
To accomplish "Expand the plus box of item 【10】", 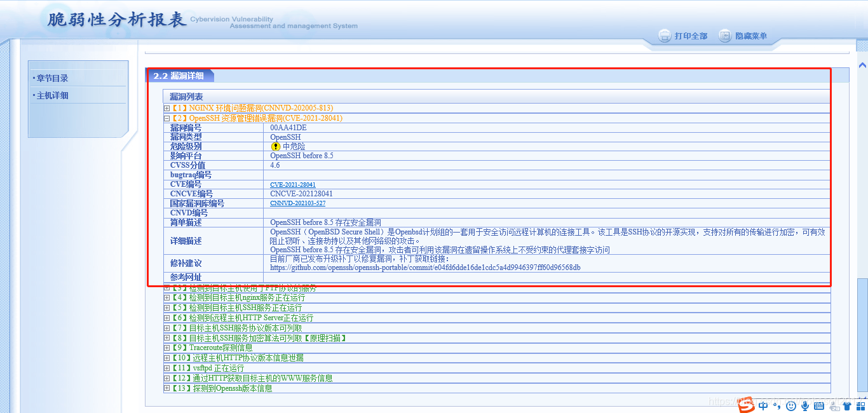I will click(x=167, y=358).
